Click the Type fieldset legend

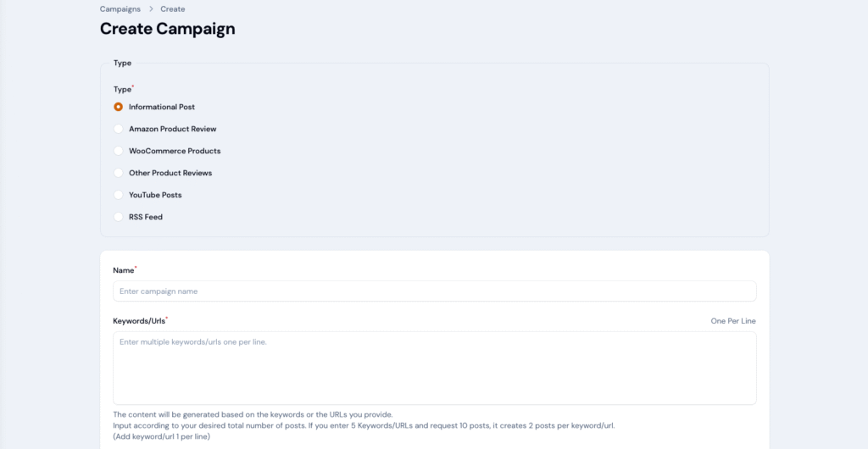(122, 63)
